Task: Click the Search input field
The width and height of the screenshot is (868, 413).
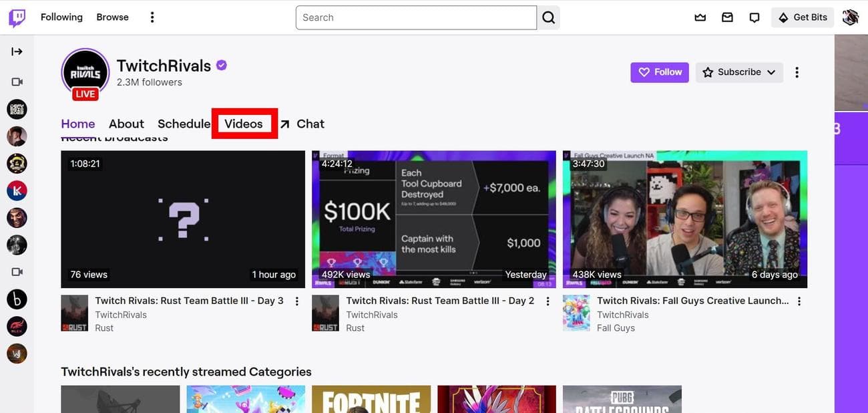Action: coord(416,17)
